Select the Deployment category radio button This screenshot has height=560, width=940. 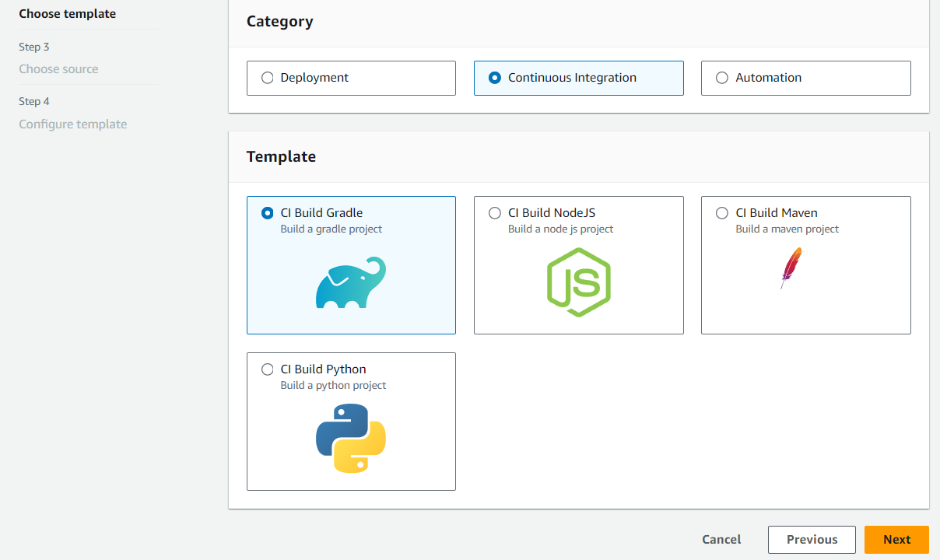click(x=268, y=78)
